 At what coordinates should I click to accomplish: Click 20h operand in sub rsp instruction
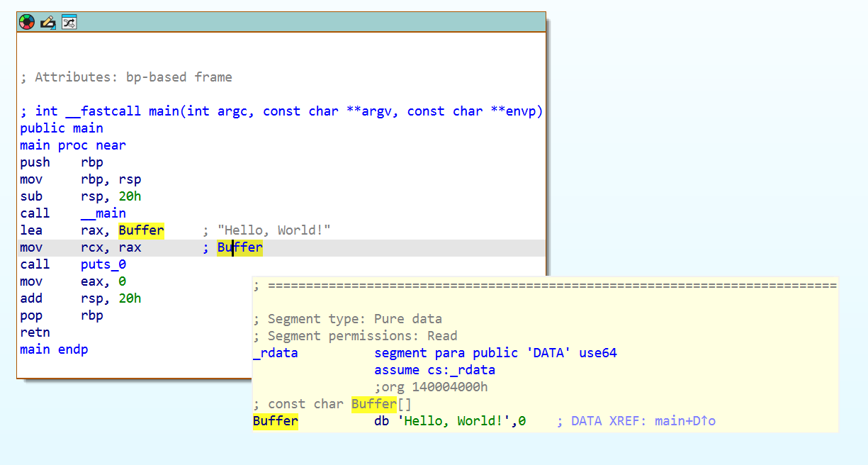coord(130,196)
